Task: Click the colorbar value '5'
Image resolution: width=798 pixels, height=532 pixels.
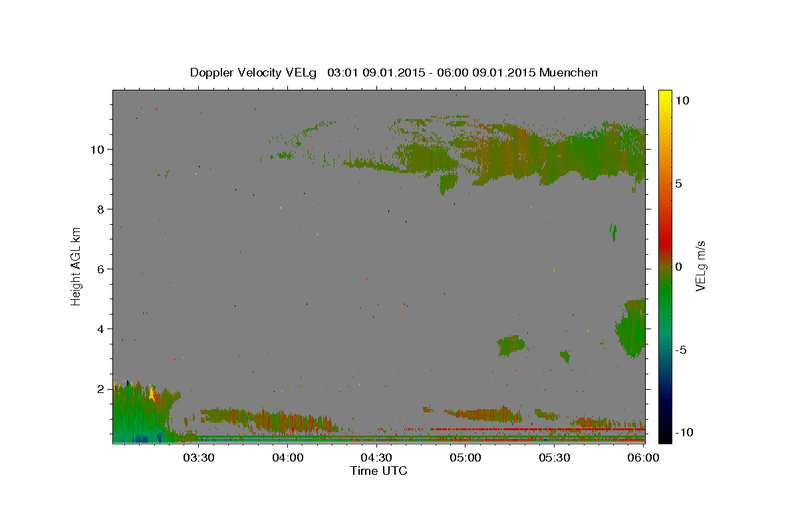Action: (679, 184)
